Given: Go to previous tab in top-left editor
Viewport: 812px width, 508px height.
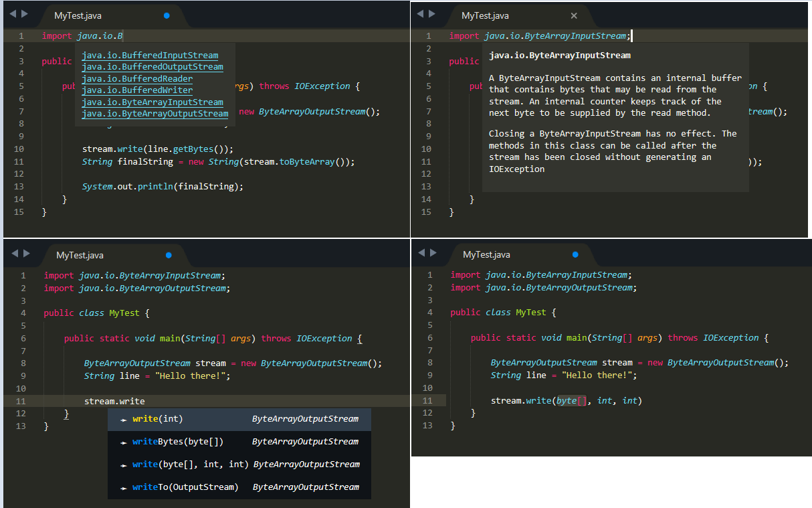Looking at the screenshot, I should coord(13,14).
